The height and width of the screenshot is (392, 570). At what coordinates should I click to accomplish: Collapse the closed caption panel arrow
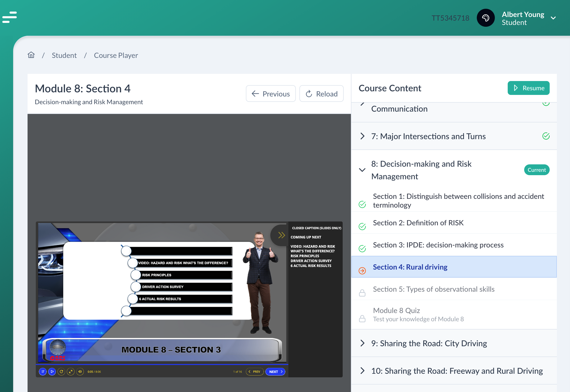[281, 235]
